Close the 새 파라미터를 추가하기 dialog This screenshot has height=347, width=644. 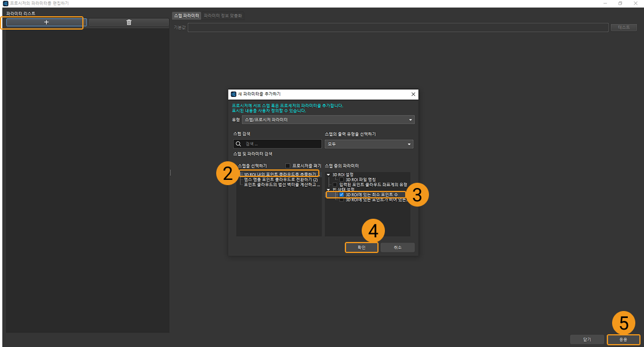[x=413, y=94]
